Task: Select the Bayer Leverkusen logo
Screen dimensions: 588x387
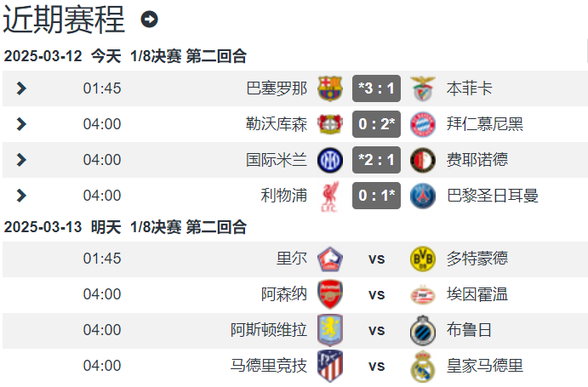Action: 330,124
